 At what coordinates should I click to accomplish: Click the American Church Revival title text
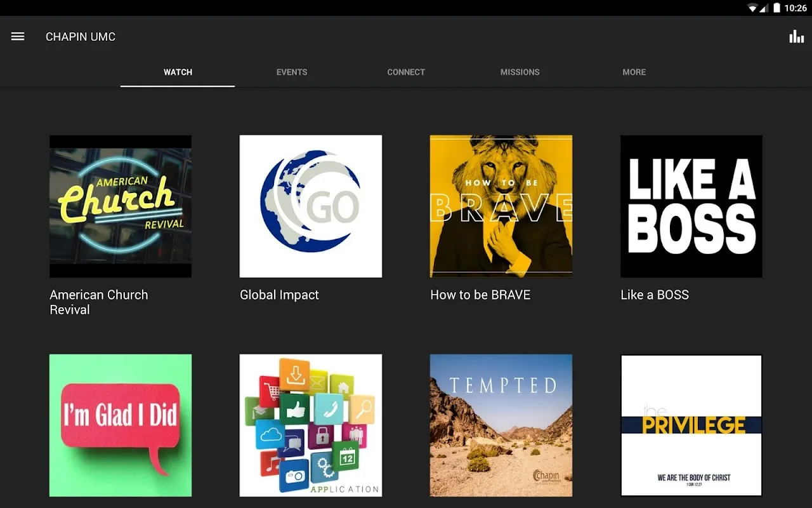click(x=99, y=302)
